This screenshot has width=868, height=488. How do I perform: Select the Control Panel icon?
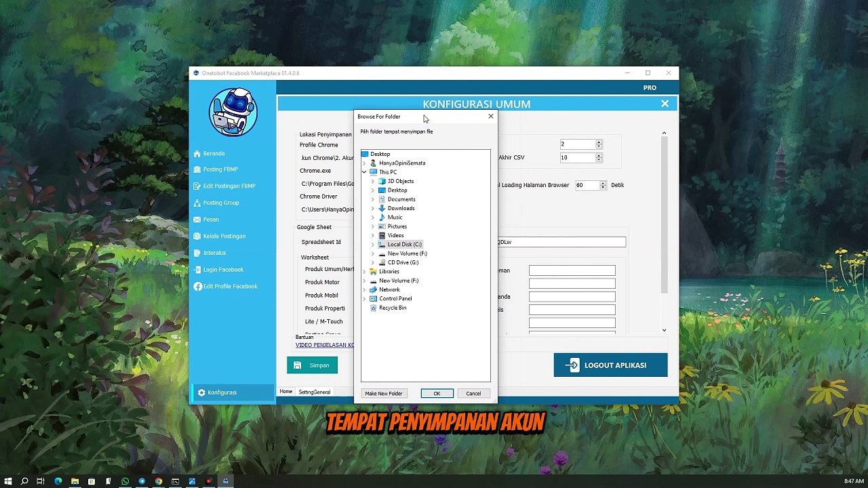click(373, 298)
